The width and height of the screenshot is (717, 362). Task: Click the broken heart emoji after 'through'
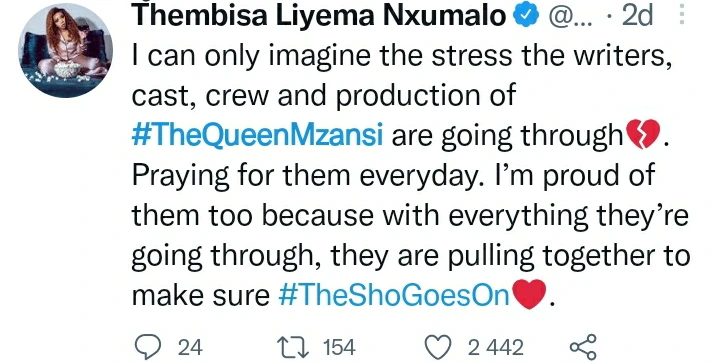pos(643,134)
